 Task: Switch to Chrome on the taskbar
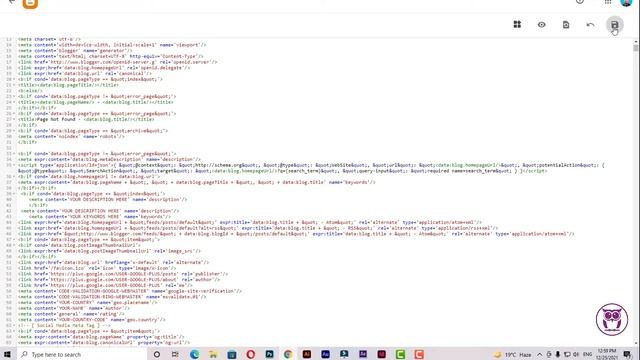point(288,354)
